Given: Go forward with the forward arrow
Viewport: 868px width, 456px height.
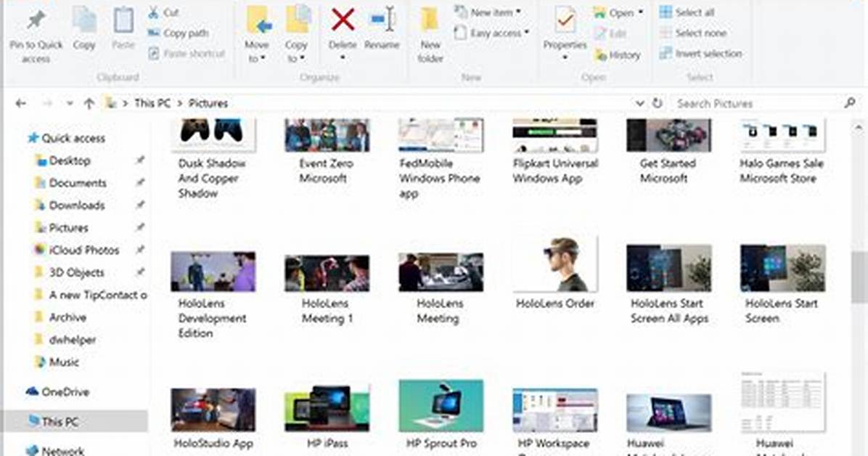Looking at the screenshot, I should coord(47,103).
